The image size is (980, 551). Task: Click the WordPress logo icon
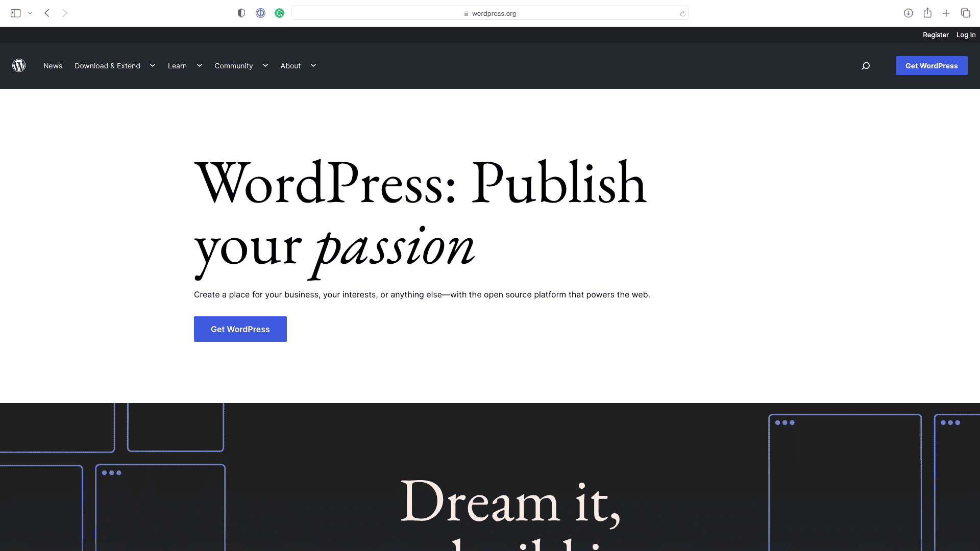(x=19, y=65)
